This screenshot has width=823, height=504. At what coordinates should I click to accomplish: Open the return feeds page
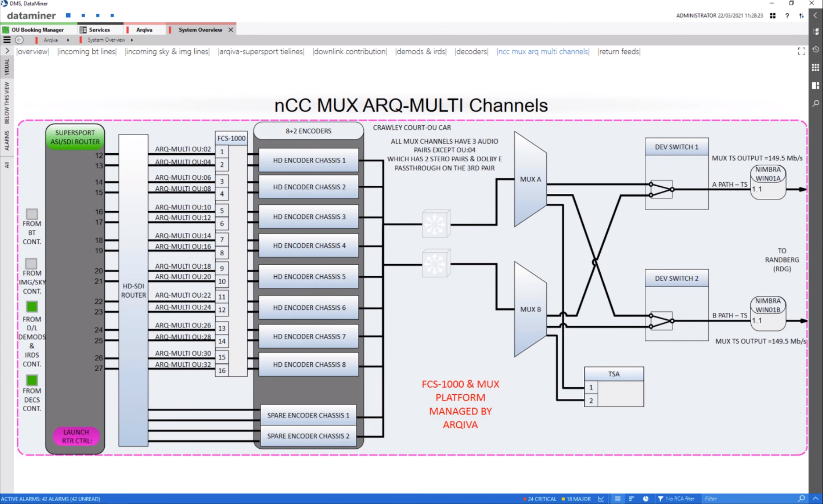(619, 51)
